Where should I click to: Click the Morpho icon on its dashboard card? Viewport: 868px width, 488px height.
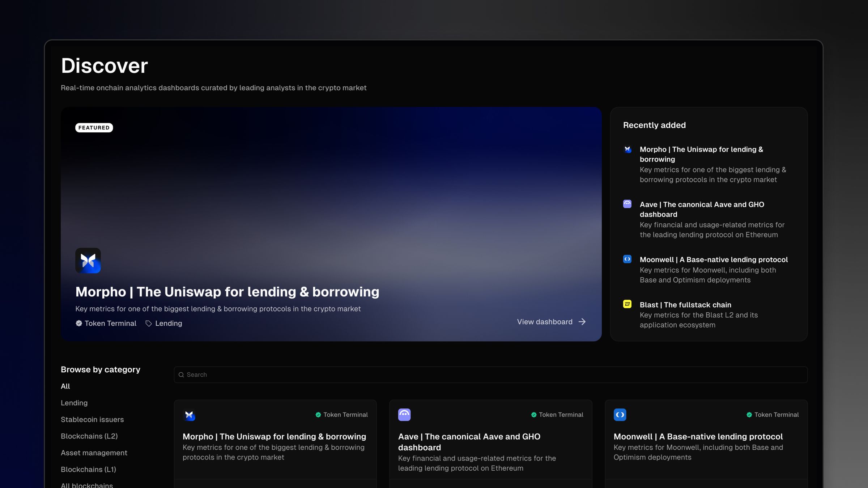[190, 415]
